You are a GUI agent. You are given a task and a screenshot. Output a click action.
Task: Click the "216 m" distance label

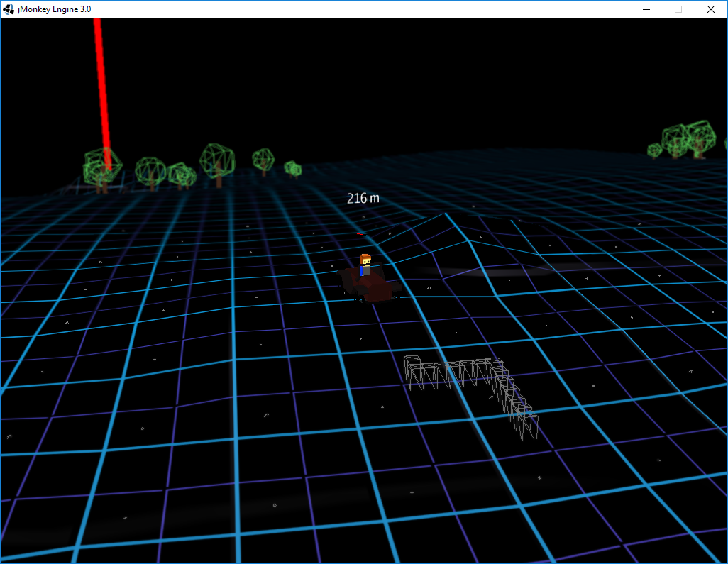click(363, 199)
